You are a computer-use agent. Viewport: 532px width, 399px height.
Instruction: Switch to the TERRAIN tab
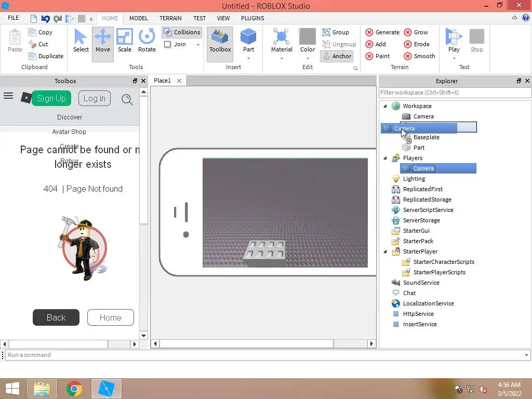(170, 18)
